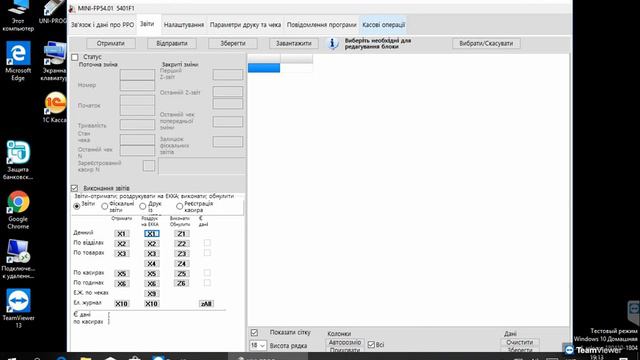
Task: Select the UNI-PRO desktop shortcut
Action: 54,12
